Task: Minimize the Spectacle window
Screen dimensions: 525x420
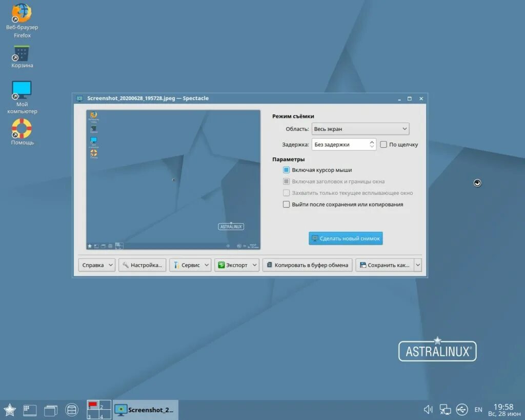Action: click(399, 99)
